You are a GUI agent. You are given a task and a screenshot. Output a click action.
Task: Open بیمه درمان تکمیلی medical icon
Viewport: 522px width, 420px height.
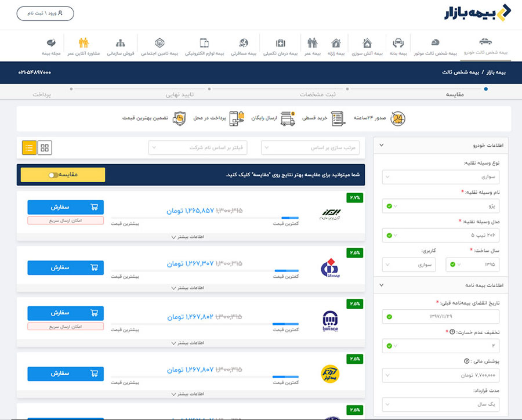click(281, 44)
